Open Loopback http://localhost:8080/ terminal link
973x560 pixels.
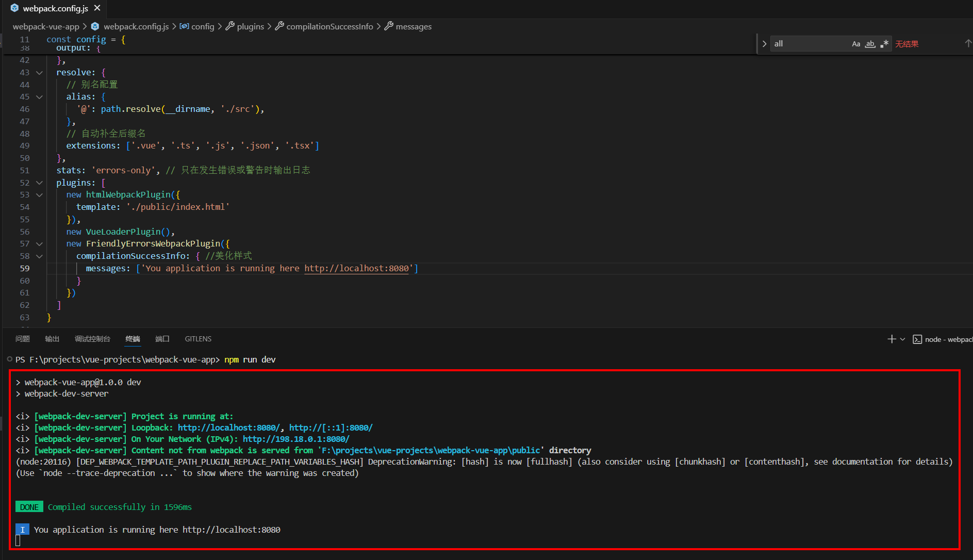tap(229, 428)
